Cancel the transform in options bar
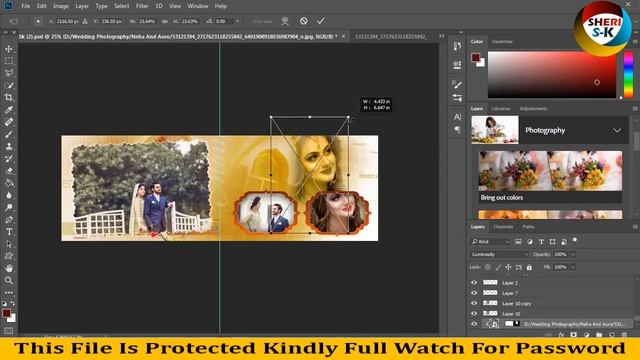640x360 pixels. pos(304,21)
